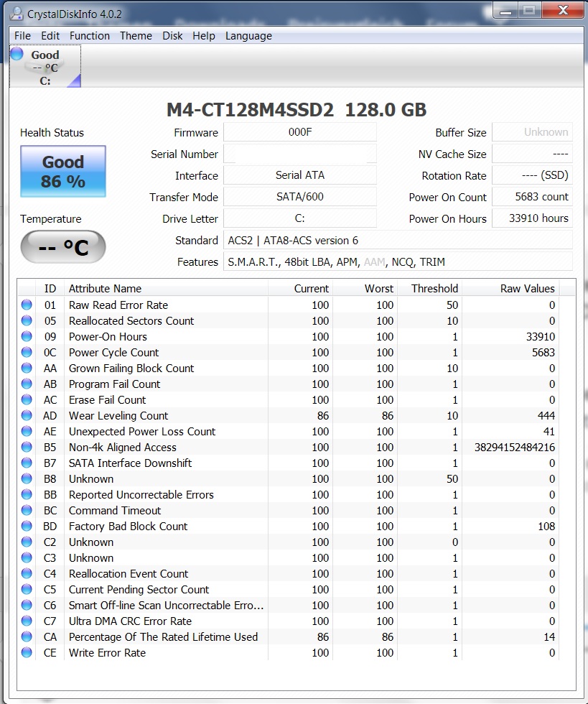The height and width of the screenshot is (704, 588).
Task: Open the Disk menu
Action: [x=172, y=36]
